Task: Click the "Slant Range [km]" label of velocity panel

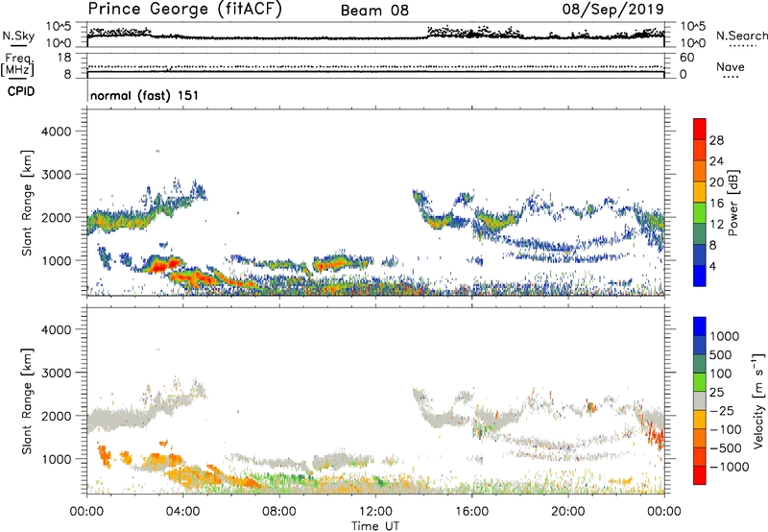Action: pyautogui.click(x=27, y=401)
